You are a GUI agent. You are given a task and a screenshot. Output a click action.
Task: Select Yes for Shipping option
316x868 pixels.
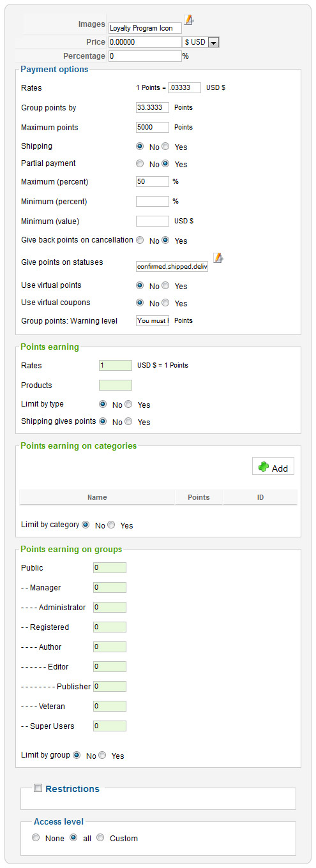pos(165,147)
